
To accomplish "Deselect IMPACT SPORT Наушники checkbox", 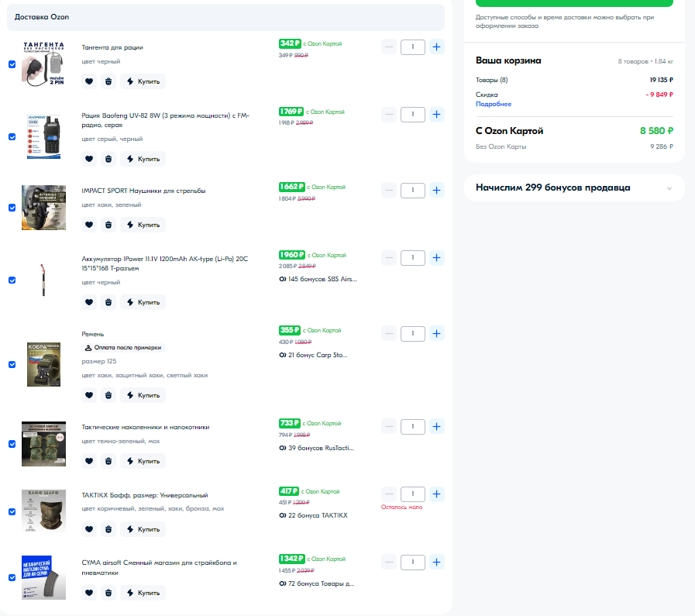I will coord(12,208).
